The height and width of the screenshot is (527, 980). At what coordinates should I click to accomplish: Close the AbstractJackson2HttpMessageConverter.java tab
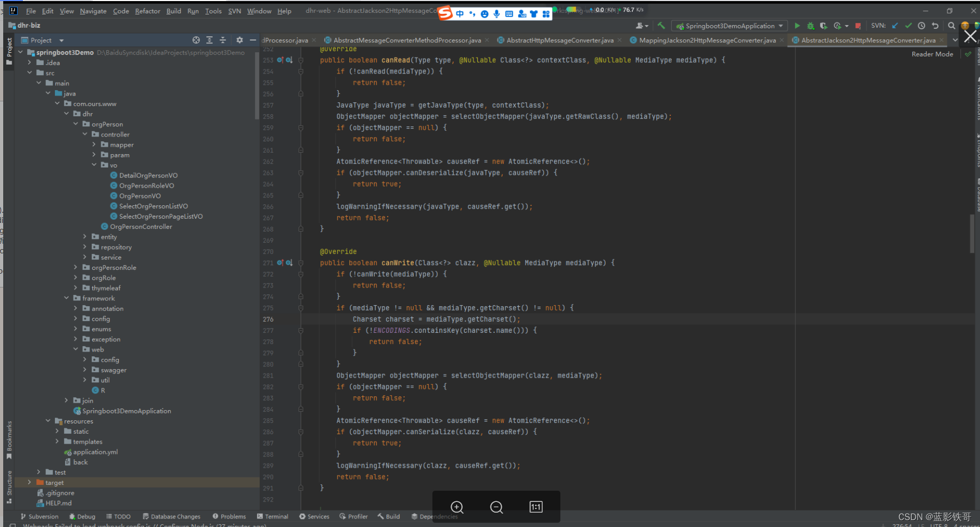coord(942,40)
